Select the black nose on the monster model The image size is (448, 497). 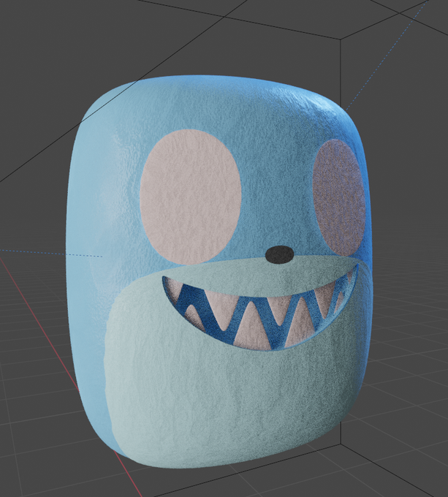tap(279, 254)
